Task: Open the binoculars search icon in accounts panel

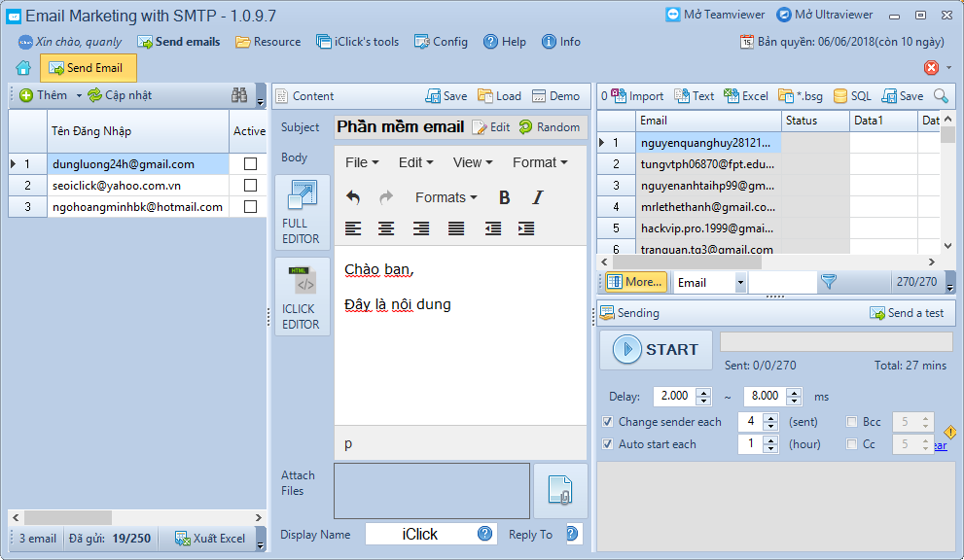Action: tap(239, 95)
